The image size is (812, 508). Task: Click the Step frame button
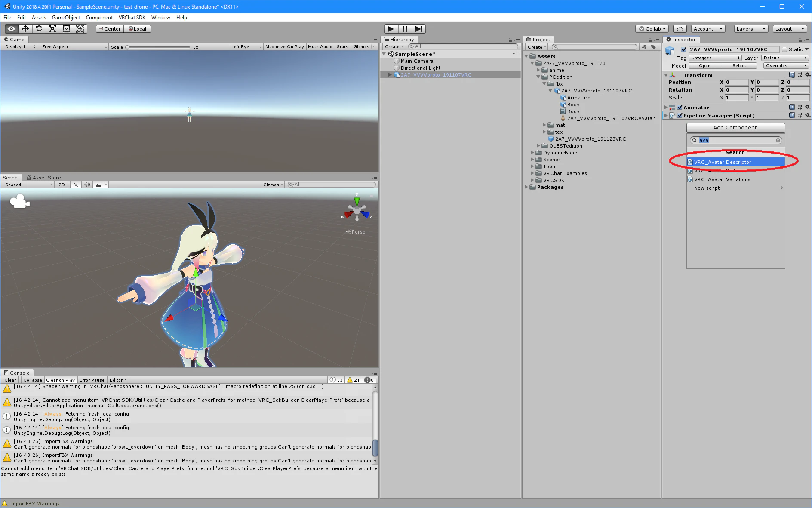[418, 29]
